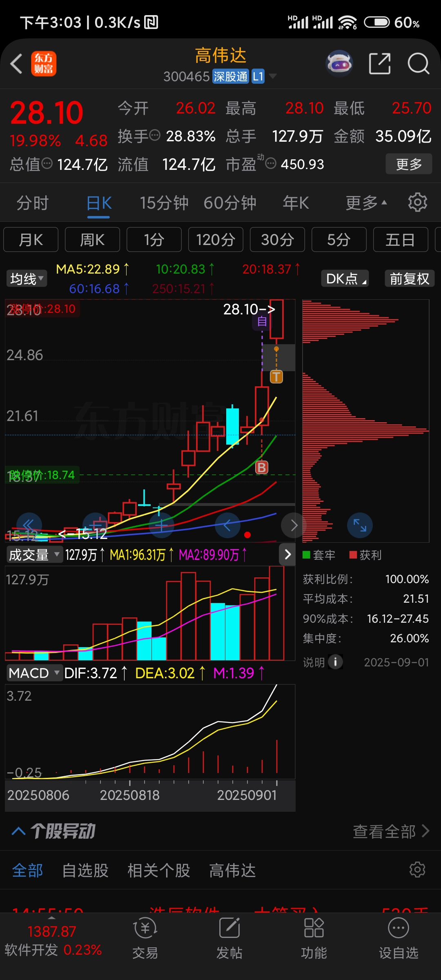
Task: Select 相关个股 alert filter tab
Action: tap(159, 871)
